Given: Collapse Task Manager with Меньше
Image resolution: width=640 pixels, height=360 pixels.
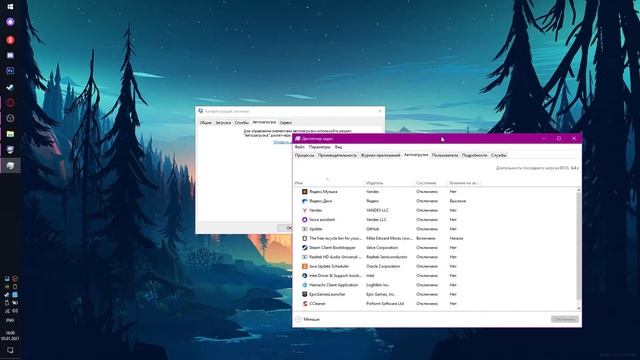Looking at the screenshot, I should (x=307, y=319).
